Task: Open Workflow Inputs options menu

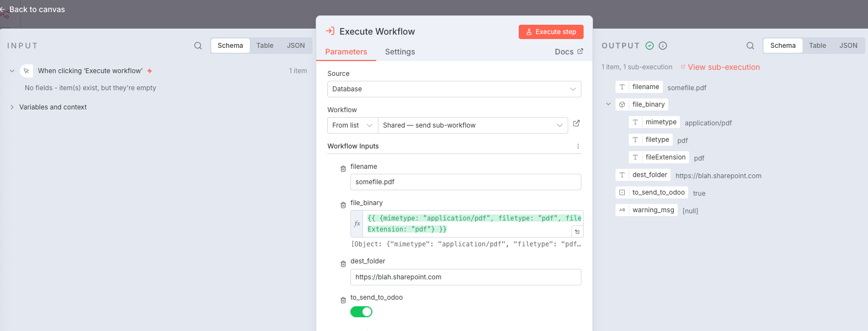Action: pyautogui.click(x=578, y=146)
